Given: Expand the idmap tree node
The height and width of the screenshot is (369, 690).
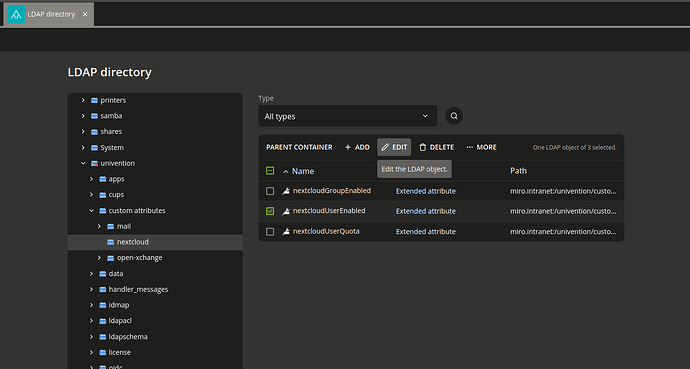Looking at the screenshot, I should [x=92, y=305].
